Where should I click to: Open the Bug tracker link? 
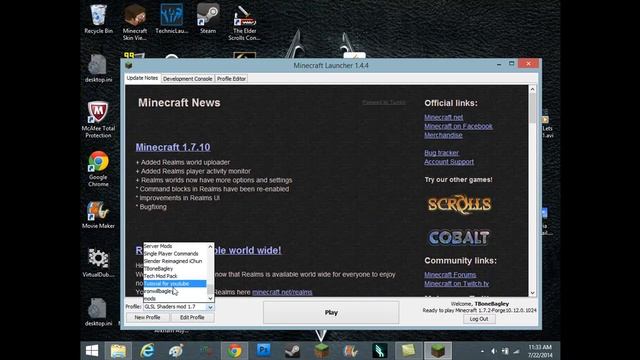(x=442, y=153)
